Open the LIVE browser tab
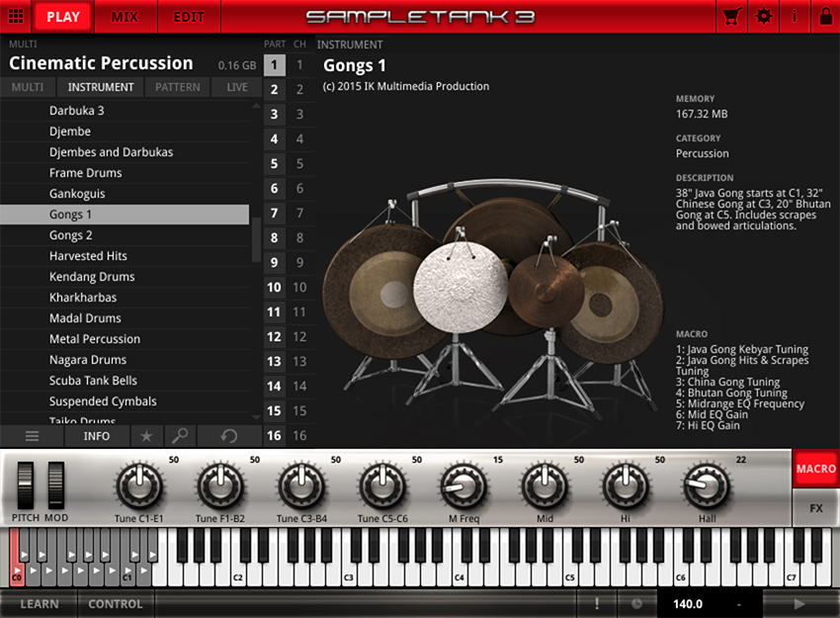The height and width of the screenshot is (618, 840). pyautogui.click(x=237, y=87)
